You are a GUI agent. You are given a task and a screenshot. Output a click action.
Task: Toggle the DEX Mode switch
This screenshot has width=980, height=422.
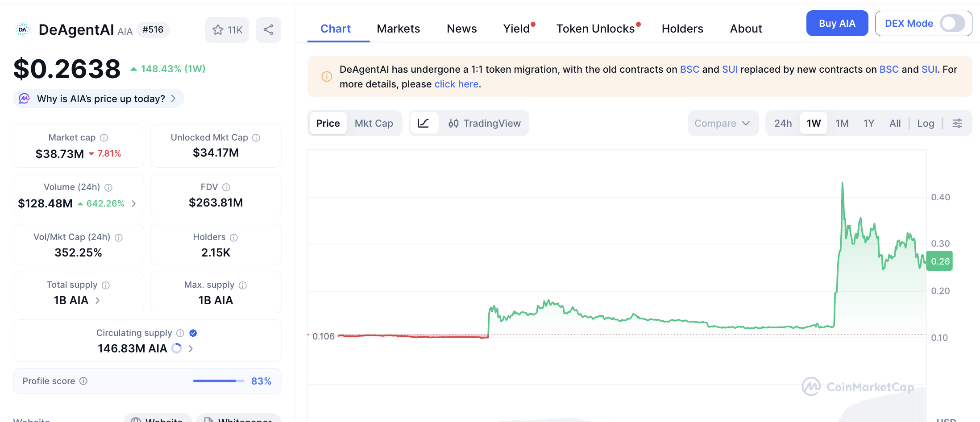[952, 23]
